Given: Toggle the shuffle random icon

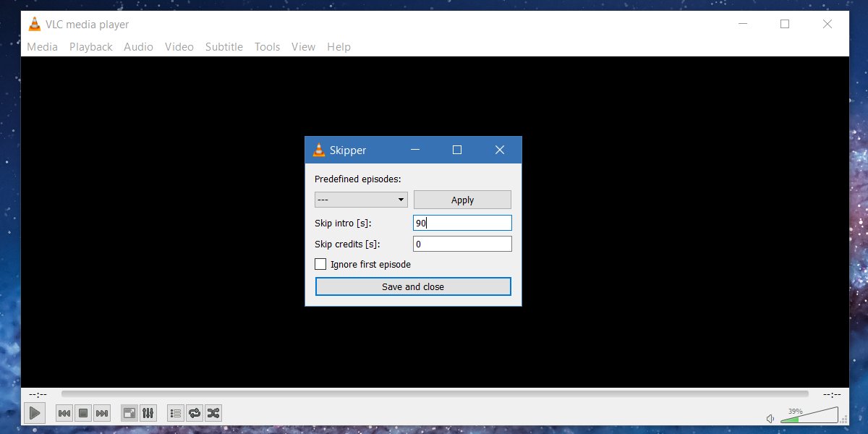Looking at the screenshot, I should (x=213, y=413).
